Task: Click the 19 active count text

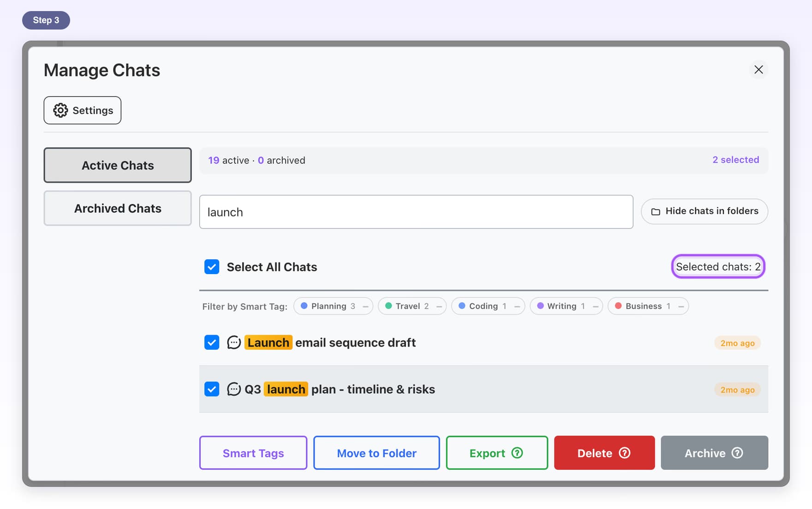Action: (x=228, y=160)
